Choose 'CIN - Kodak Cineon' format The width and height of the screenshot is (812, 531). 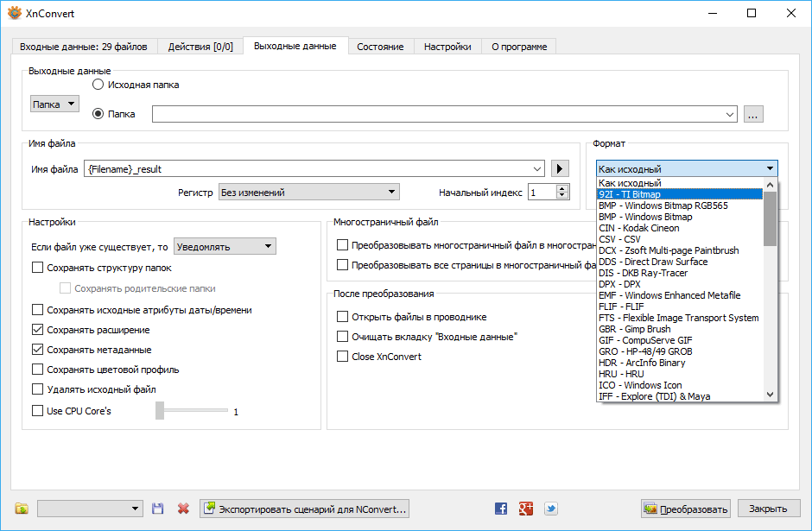(x=680, y=228)
